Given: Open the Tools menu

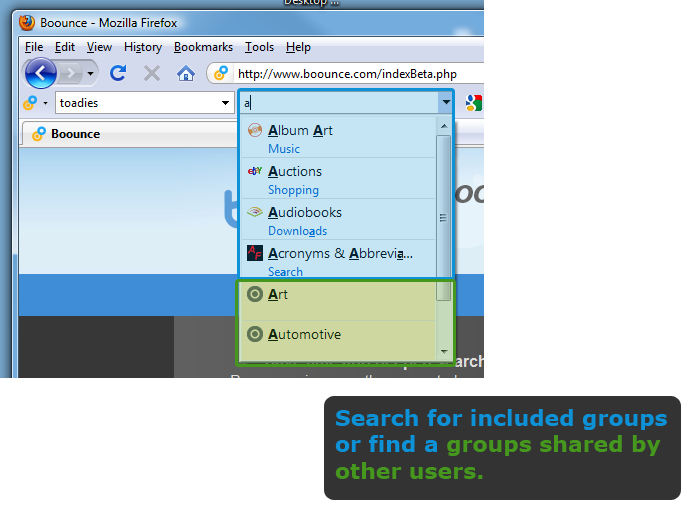Looking at the screenshot, I should (x=259, y=47).
